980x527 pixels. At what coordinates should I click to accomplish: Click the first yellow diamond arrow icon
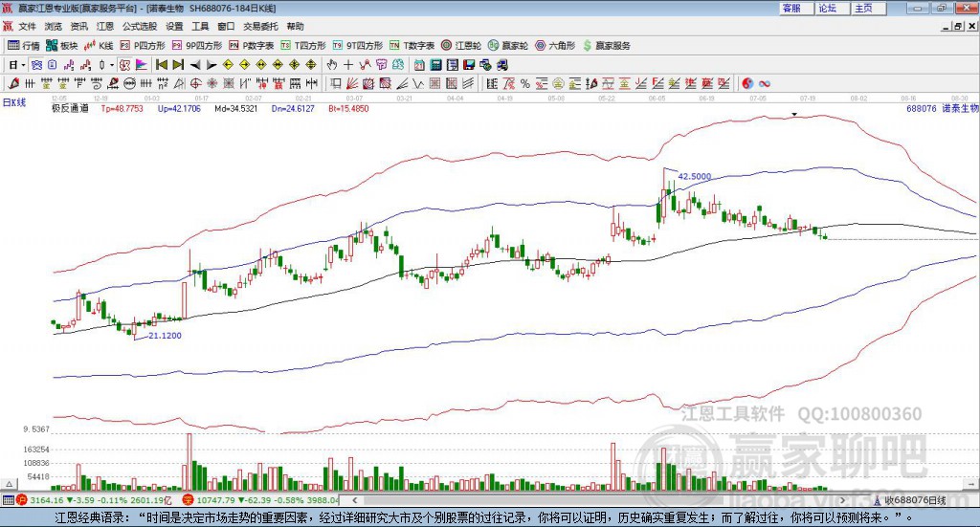pos(228,65)
